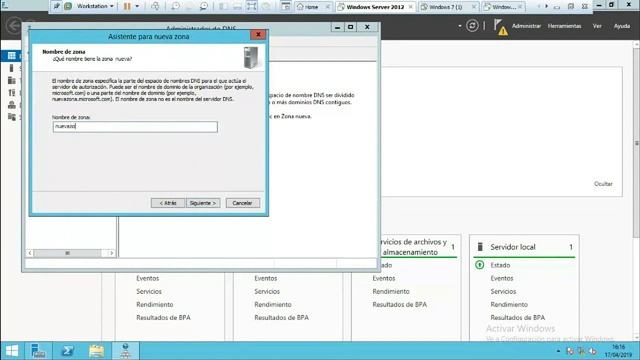
Task: Show hidden tray icons arrow
Action: coord(558,351)
